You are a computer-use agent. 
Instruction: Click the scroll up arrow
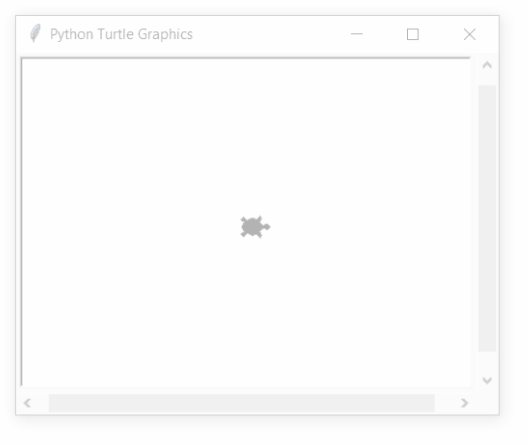pyautogui.click(x=487, y=65)
